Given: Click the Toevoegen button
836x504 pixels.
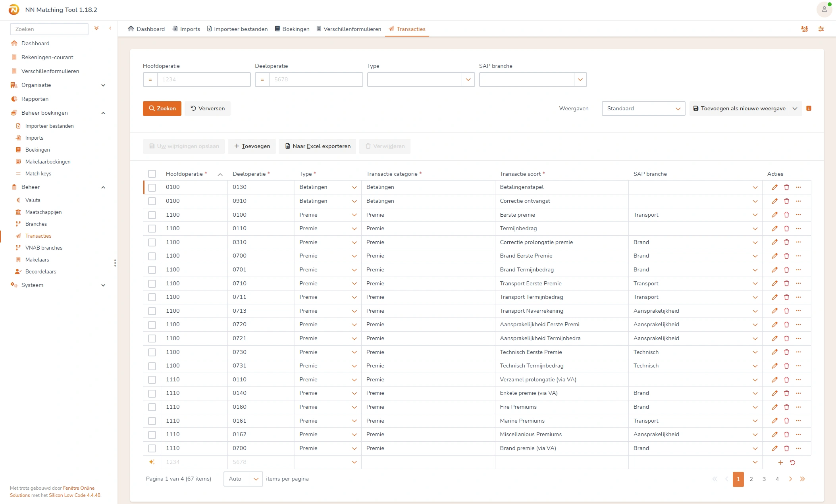Looking at the screenshot, I should [x=252, y=146].
